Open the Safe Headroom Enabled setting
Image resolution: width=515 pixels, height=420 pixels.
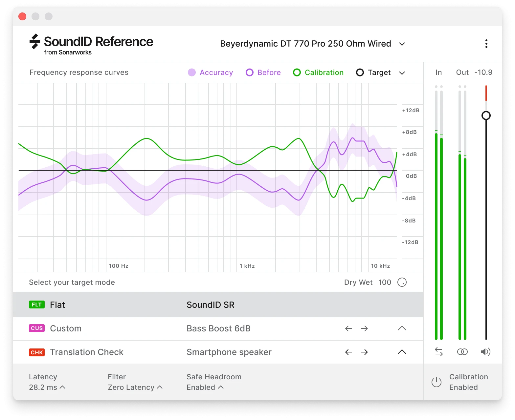[205, 387]
